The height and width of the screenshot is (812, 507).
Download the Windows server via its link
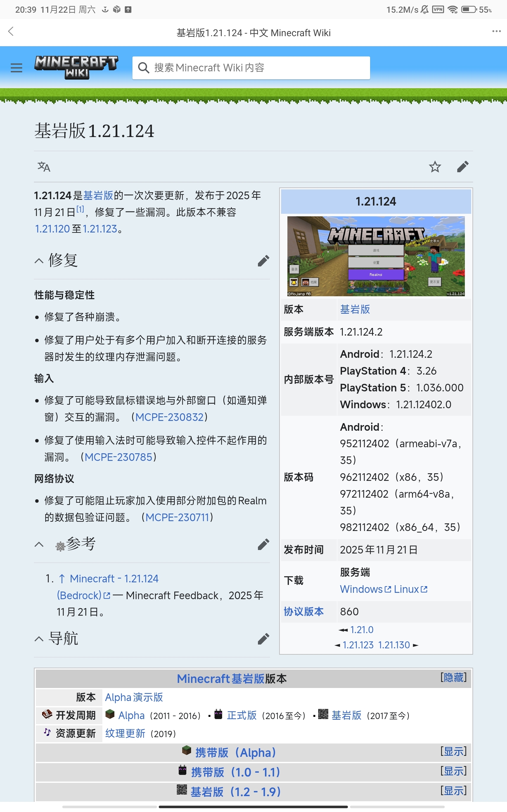pos(361,589)
